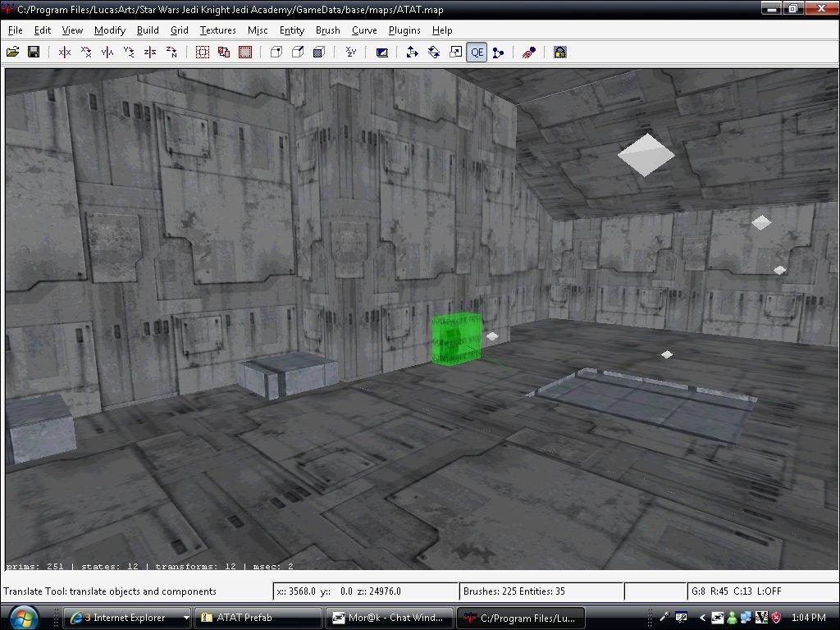Click the x-axis Flip toolbar icon
This screenshot has width=840, height=630.
pyautogui.click(x=65, y=52)
